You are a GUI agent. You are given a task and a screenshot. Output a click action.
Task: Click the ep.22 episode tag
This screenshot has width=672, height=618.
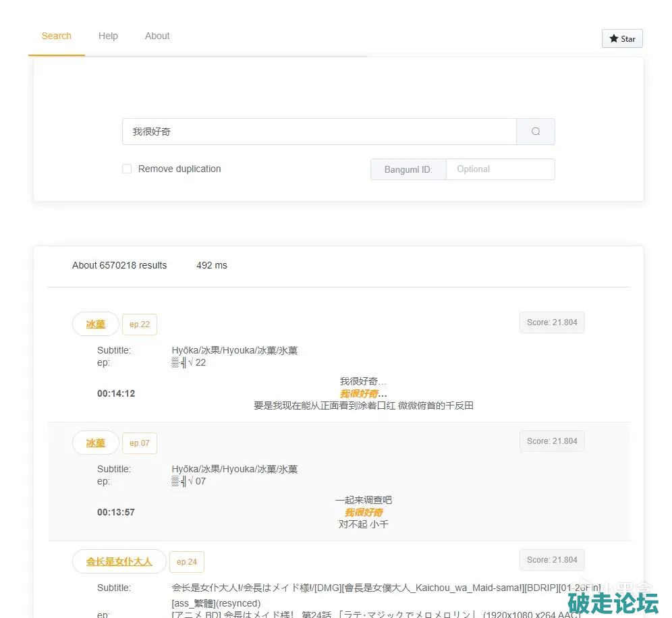(140, 324)
